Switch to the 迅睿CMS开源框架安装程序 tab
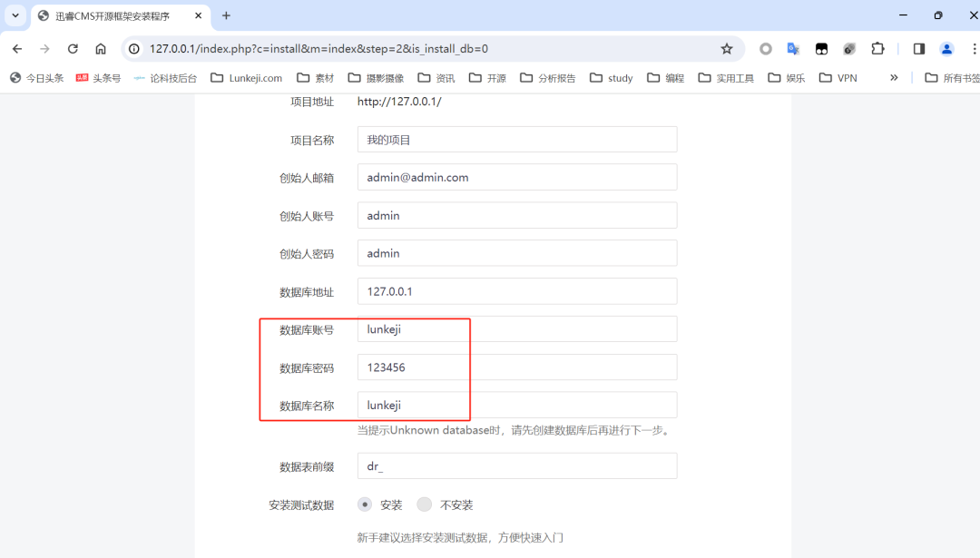This screenshot has width=980, height=558. (113, 15)
